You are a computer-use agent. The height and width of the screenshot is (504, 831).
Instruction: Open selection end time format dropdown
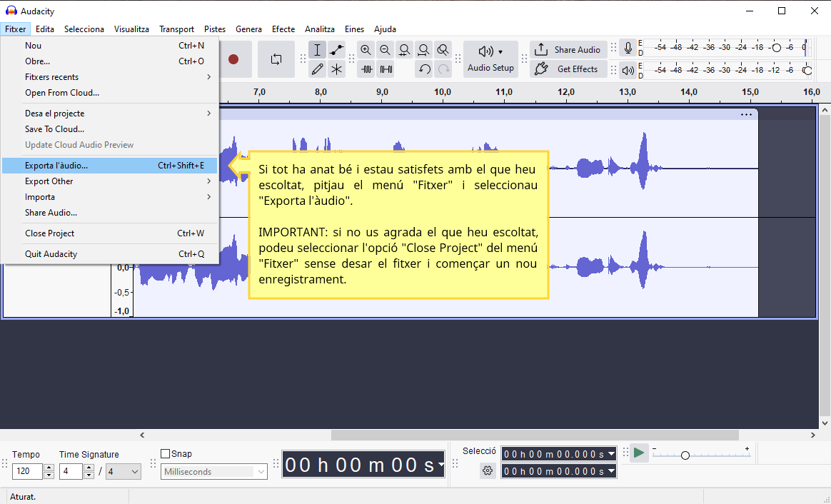tap(612, 470)
